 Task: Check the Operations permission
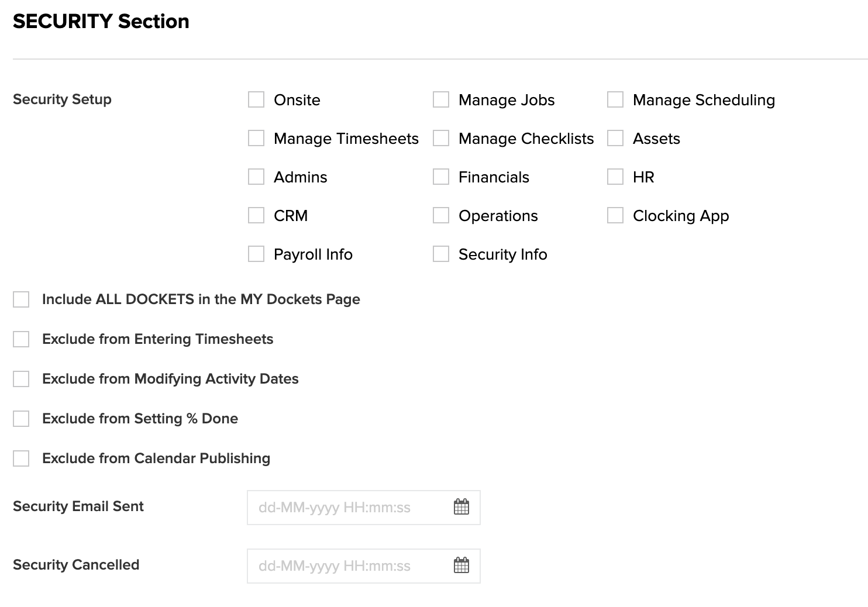441,215
